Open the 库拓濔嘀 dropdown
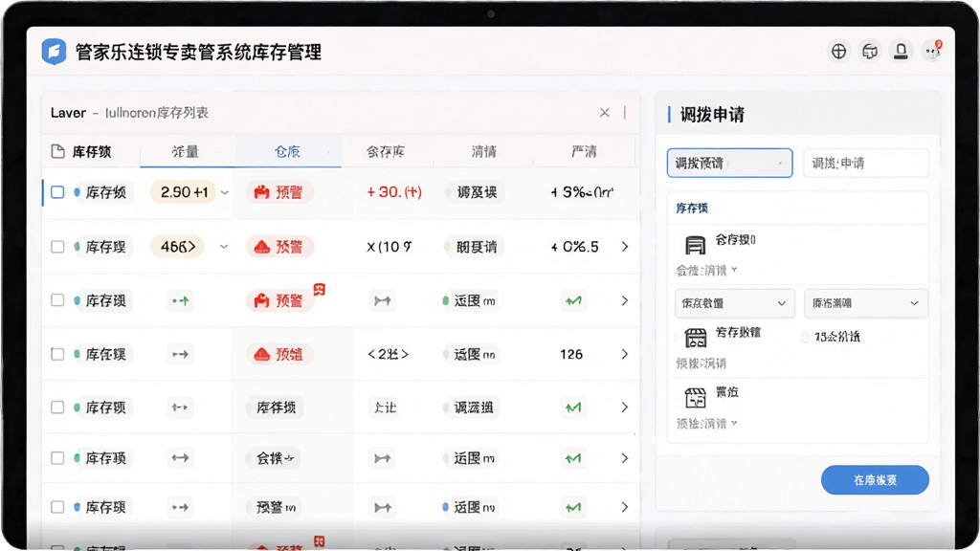Viewport: 980px width, 551px height. (865, 303)
